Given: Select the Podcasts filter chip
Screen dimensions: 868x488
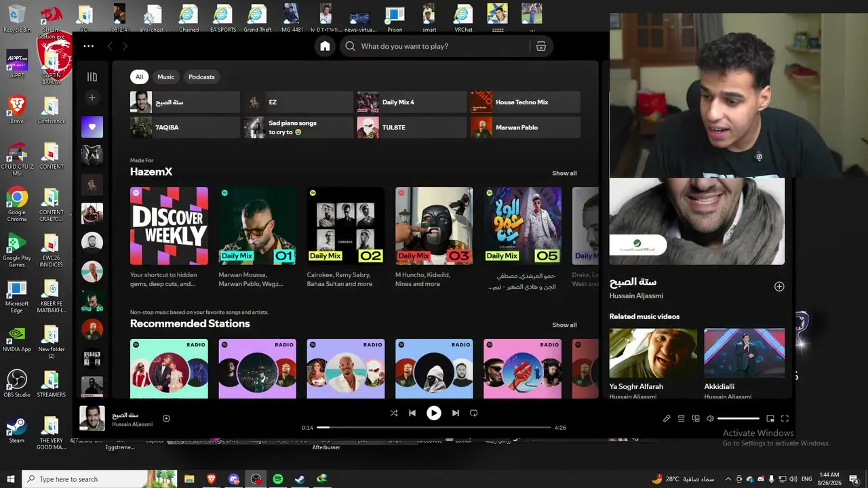Looking at the screenshot, I should pyautogui.click(x=201, y=77).
